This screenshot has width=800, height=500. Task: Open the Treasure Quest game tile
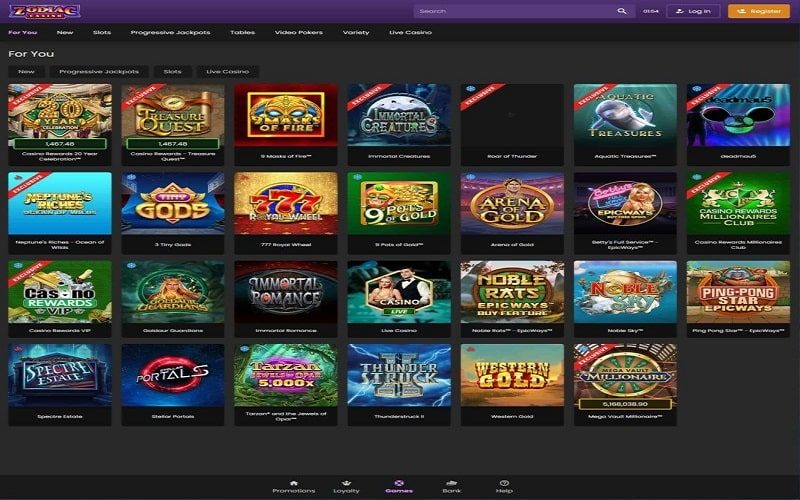[x=172, y=124]
